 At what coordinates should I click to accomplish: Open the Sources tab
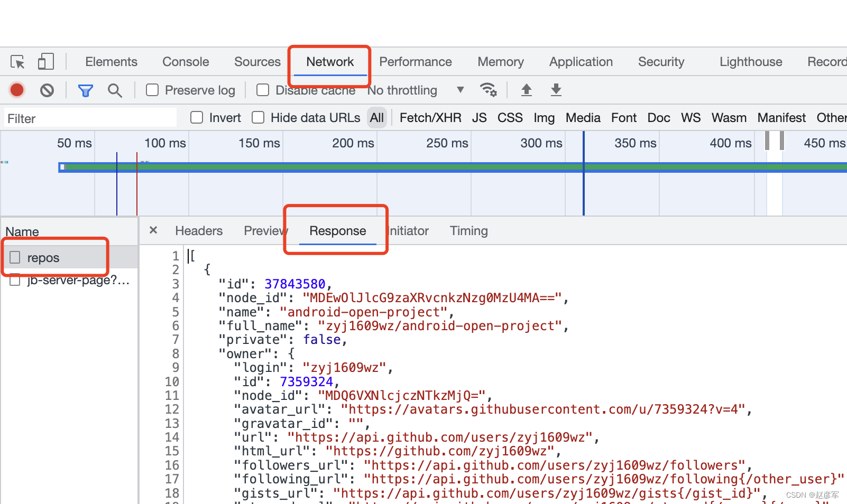tap(257, 62)
